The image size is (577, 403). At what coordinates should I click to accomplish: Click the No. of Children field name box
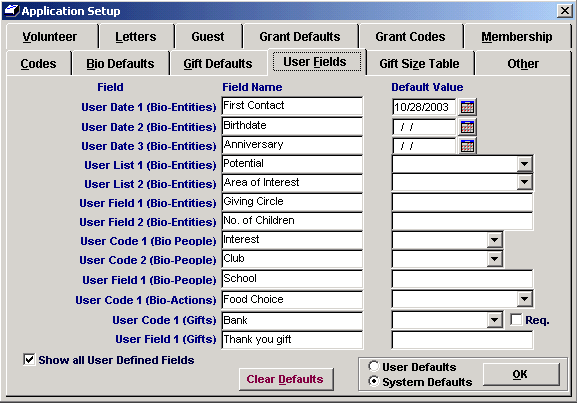(x=292, y=221)
